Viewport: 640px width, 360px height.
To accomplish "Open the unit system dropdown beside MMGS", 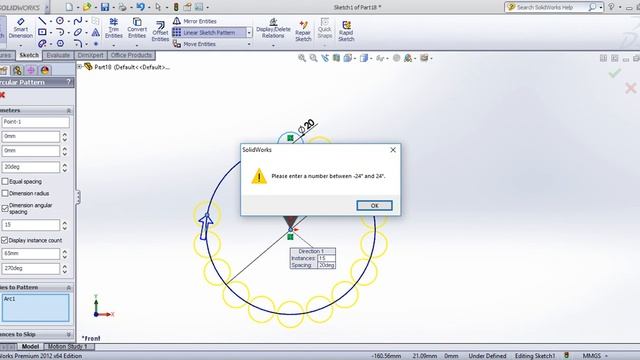I will coord(606,356).
